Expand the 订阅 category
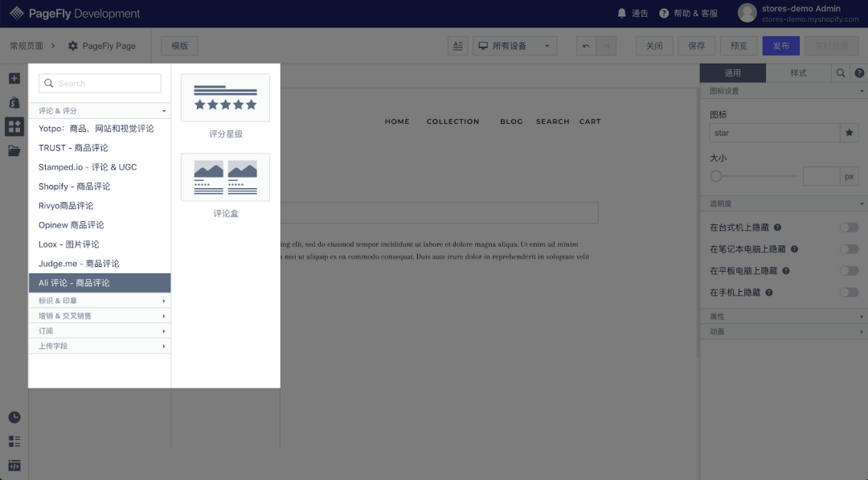The width and height of the screenshot is (868, 480). click(x=100, y=331)
